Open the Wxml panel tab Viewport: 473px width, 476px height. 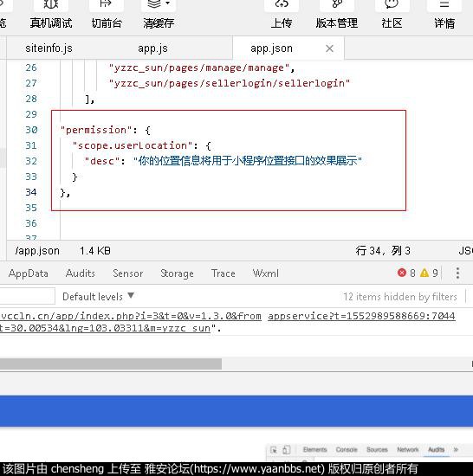coord(265,273)
